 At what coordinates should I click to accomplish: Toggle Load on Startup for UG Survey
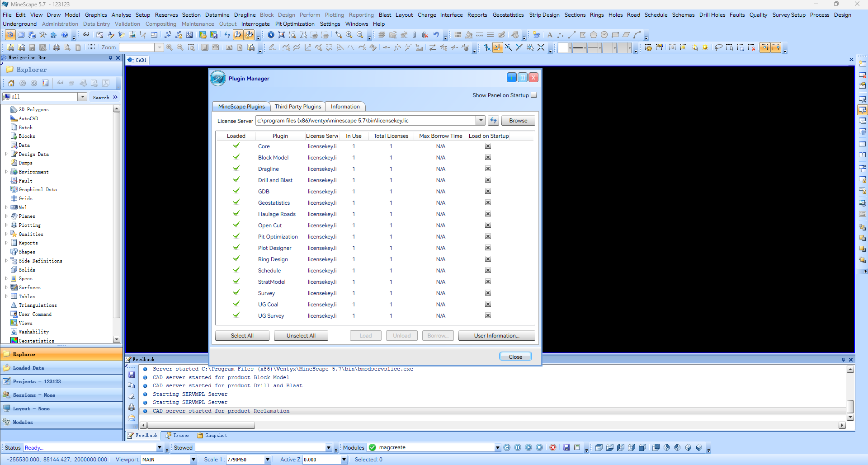tap(488, 315)
